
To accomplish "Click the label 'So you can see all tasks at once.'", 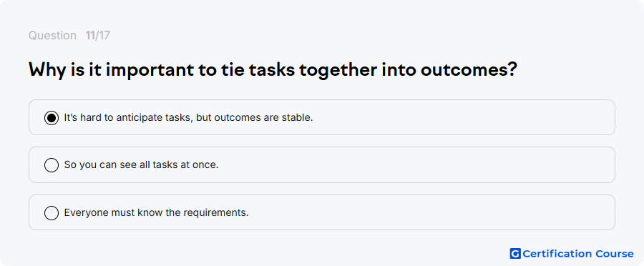I will pos(141,165).
